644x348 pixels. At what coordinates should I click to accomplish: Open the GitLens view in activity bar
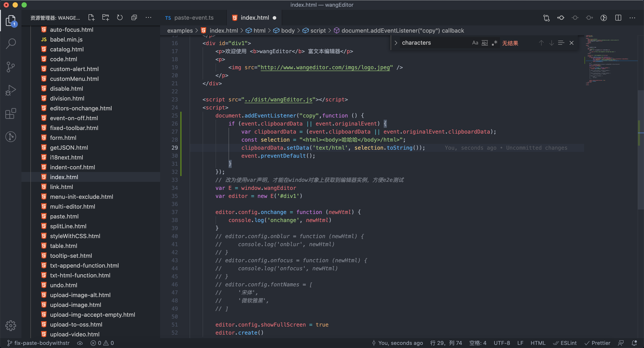coord(11,136)
